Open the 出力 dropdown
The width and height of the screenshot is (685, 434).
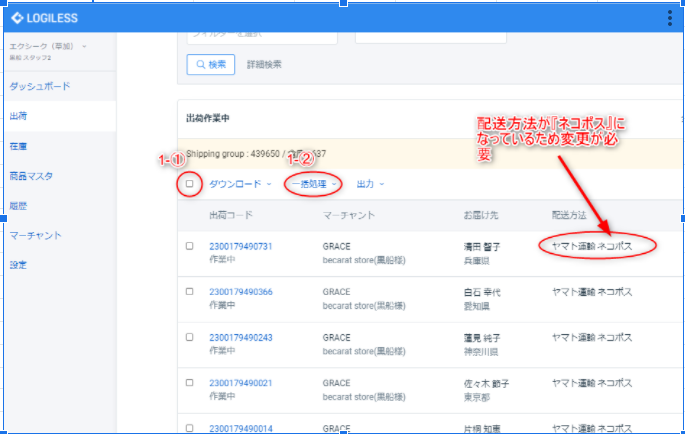(370, 184)
